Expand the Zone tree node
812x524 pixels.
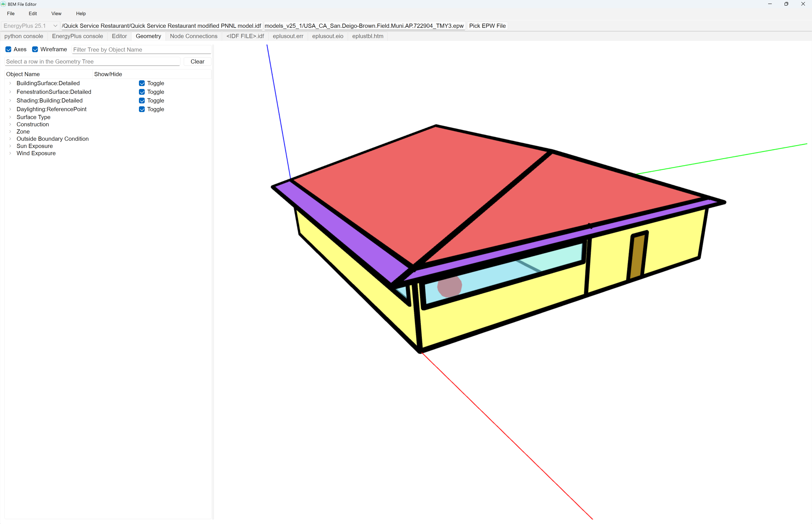point(10,132)
